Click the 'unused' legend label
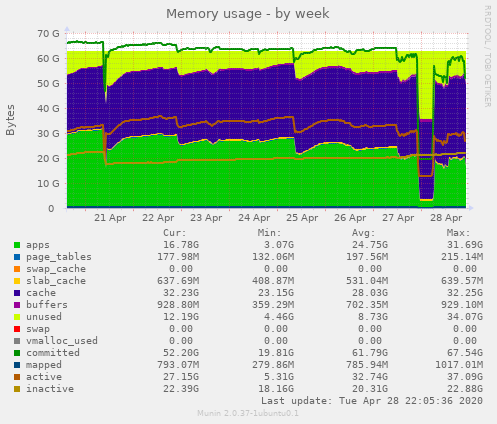Viewport: 497px width, 424px height. [44, 317]
